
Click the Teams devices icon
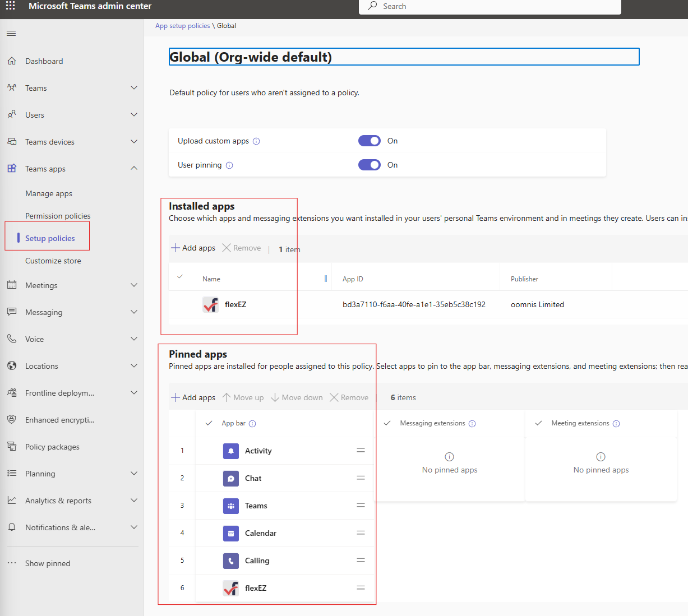click(12, 142)
